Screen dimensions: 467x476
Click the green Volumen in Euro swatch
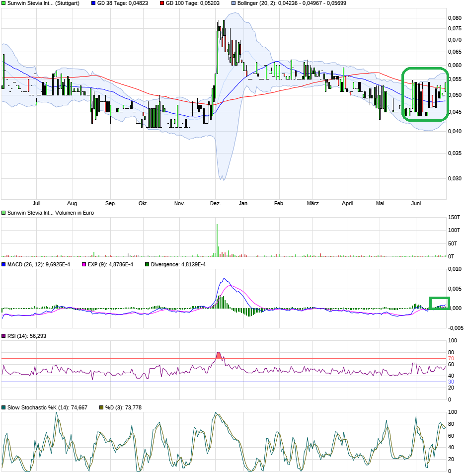[3, 213]
